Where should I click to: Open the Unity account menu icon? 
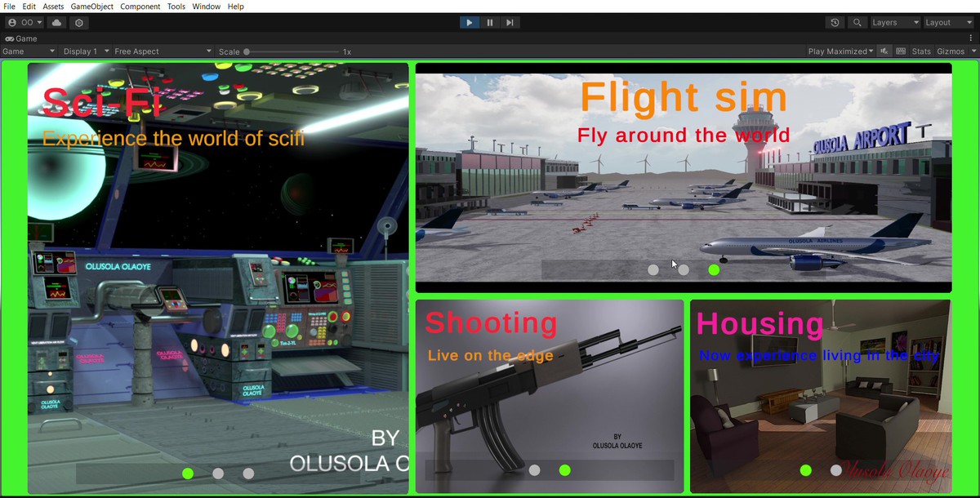(x=25, y=23)
